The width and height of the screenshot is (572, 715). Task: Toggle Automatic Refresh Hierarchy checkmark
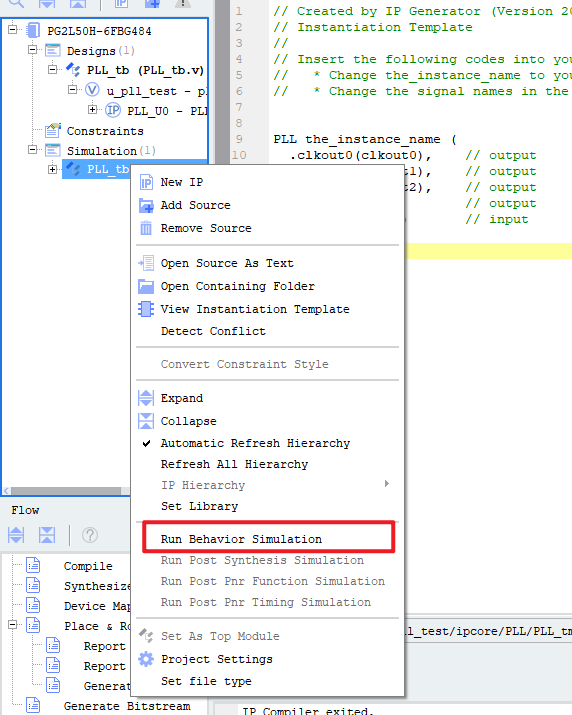pos(146,443)
